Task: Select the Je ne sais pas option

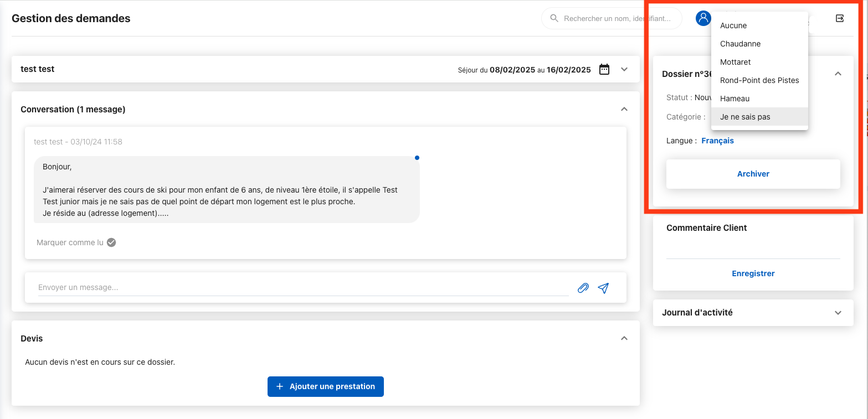Action: tap(745, 117)
